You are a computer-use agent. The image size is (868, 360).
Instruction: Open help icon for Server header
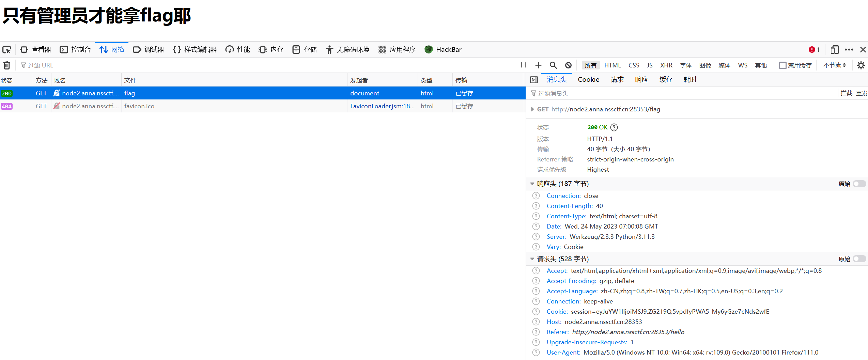tap(536, 236)
